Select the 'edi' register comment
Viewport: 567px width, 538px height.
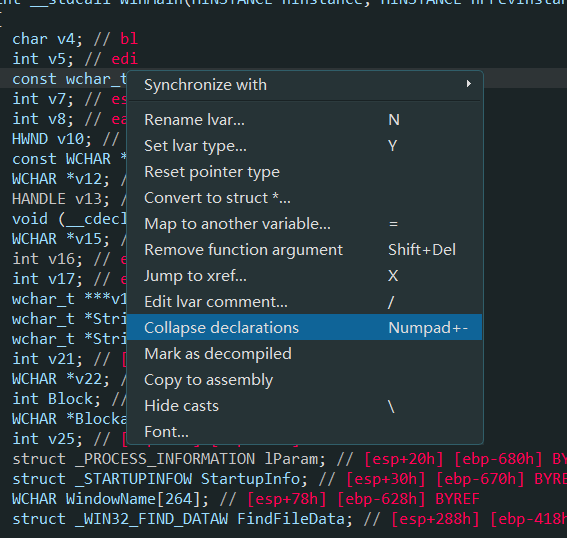pyautogui.click(x=125, y=59)
